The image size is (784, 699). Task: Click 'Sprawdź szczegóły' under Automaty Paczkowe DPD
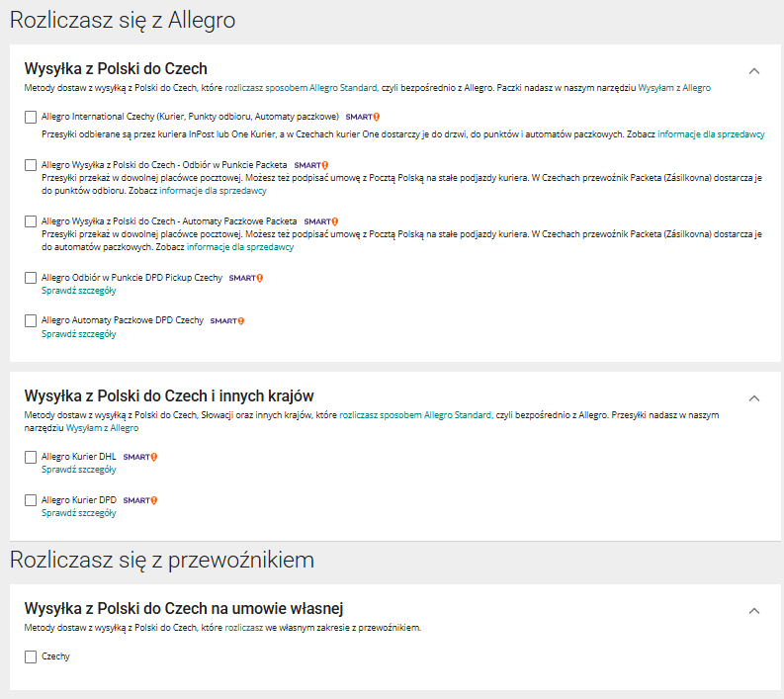(x=79, y=334)
